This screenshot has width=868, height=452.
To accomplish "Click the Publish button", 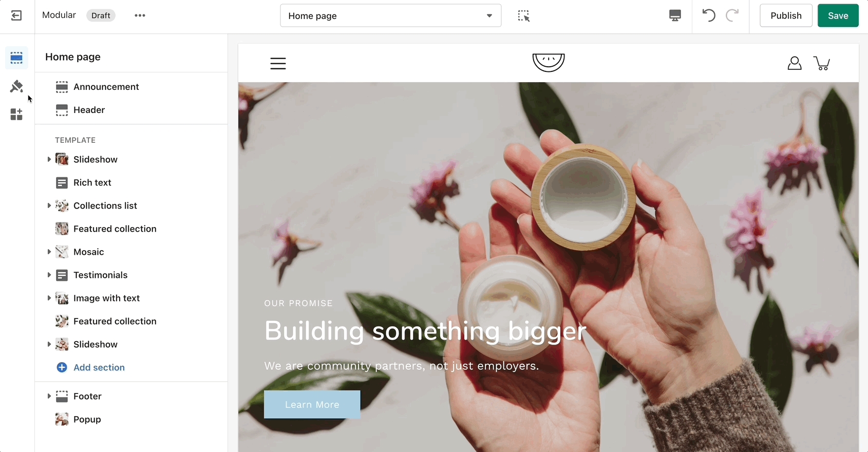I will pyautogui.click(x=786, y=15).
